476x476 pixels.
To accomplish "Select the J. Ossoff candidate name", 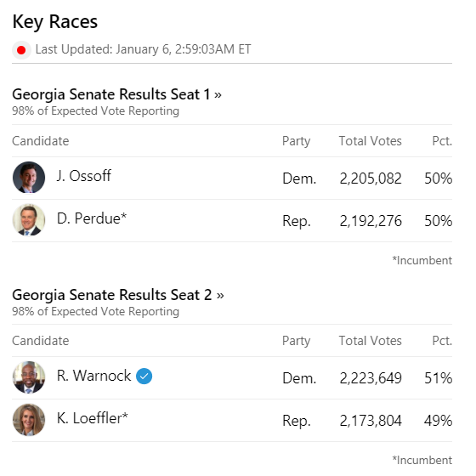I will click(x=84, y=176).
